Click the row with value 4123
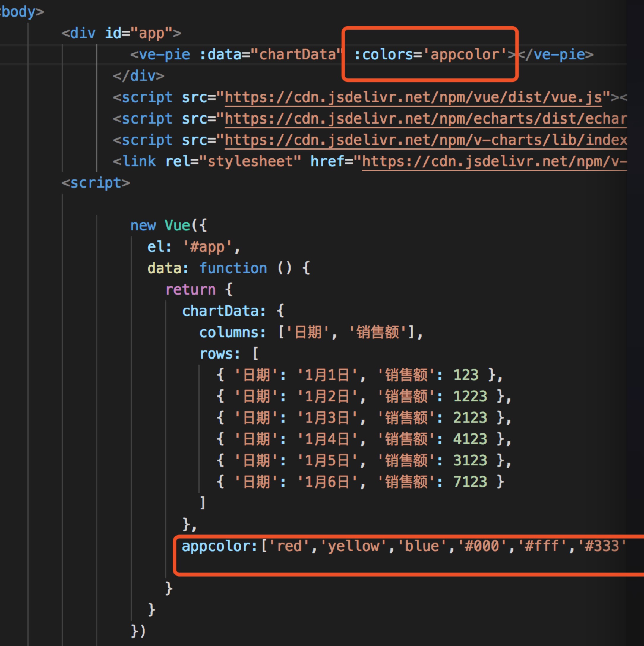644x646 pixels. 364,439
